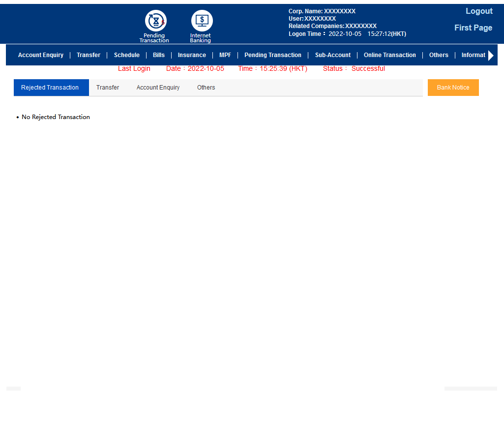The image size is (504, 425).
Task: Select the Sub-Account menu
Action: (333, 55)
